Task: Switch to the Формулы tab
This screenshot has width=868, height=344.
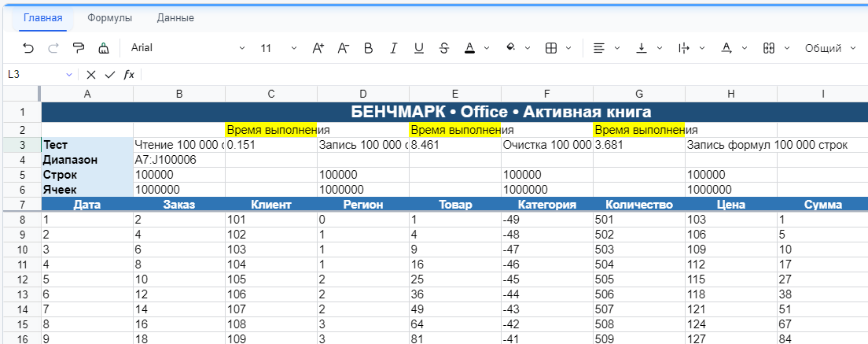Action: [109, 18]
